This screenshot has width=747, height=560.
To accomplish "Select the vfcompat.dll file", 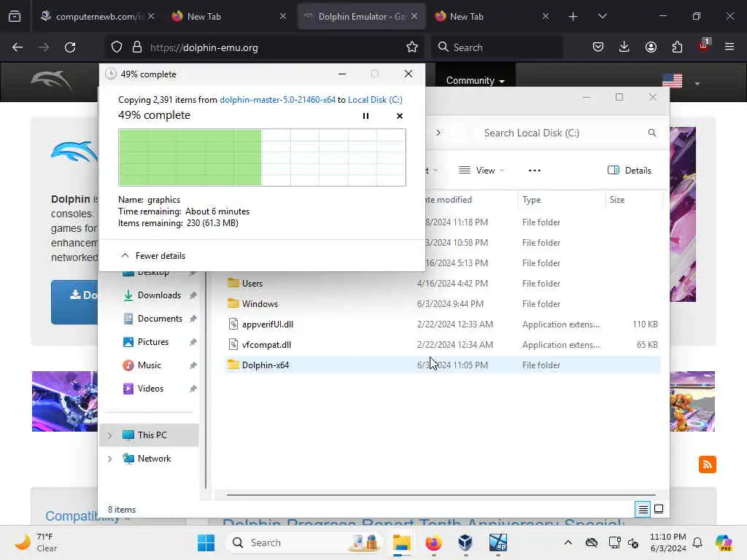I will coord(266,345).
